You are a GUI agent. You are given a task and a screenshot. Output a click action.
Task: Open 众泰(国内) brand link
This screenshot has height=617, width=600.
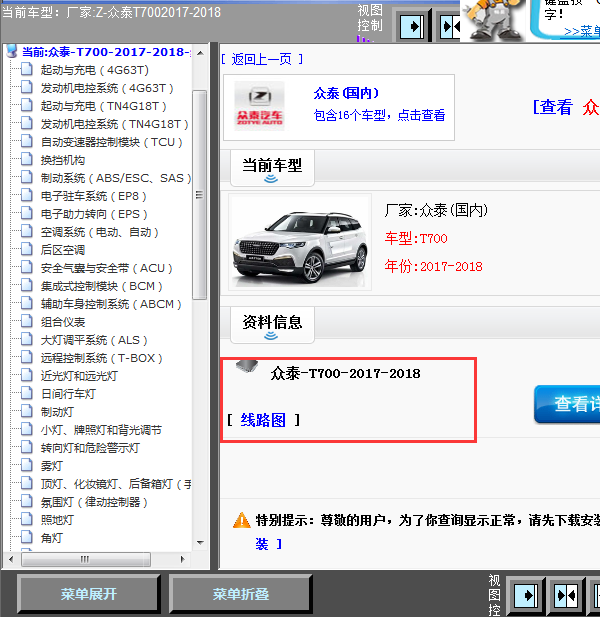[x=346, y=93]
